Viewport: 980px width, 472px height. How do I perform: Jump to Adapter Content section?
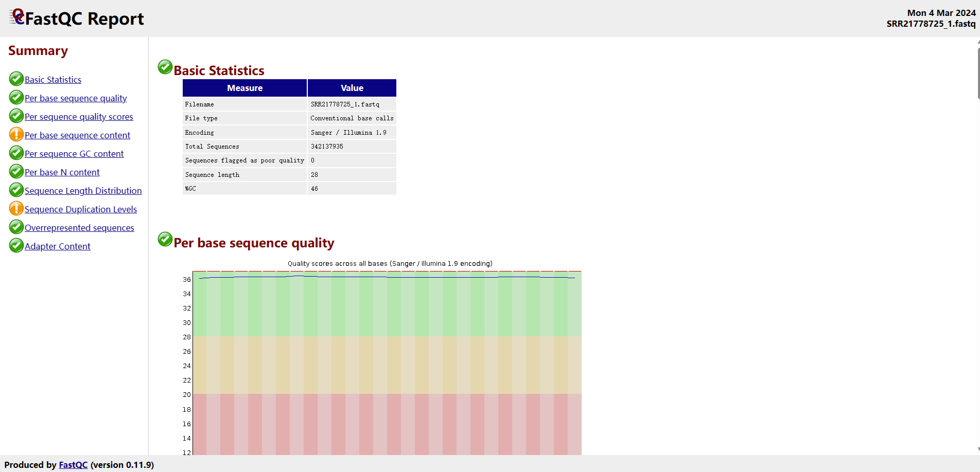58,246
